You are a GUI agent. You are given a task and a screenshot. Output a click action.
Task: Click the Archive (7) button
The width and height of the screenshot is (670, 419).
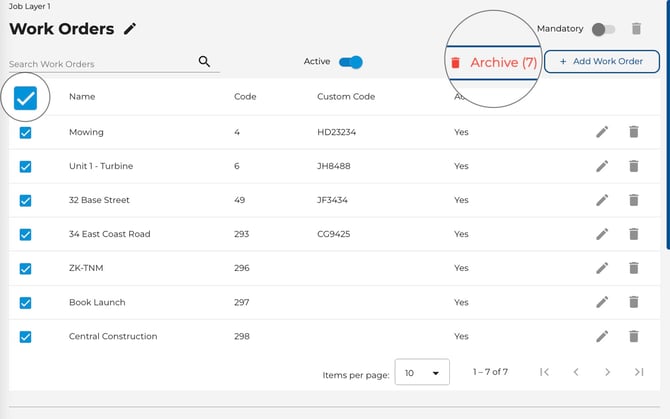click(x=494, y=62)
